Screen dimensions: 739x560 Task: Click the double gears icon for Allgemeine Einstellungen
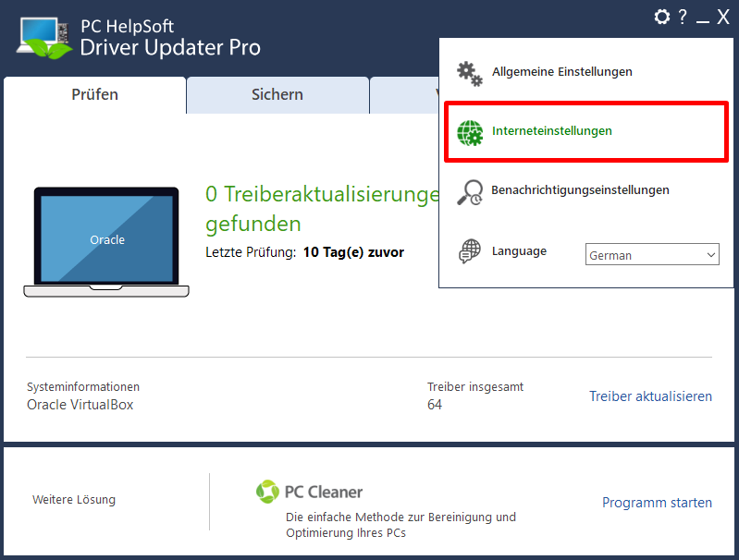470,74
